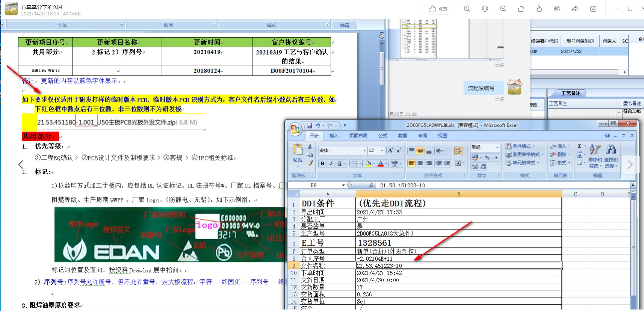Select the 工艺备注 tab in background window

coord(571,93)
